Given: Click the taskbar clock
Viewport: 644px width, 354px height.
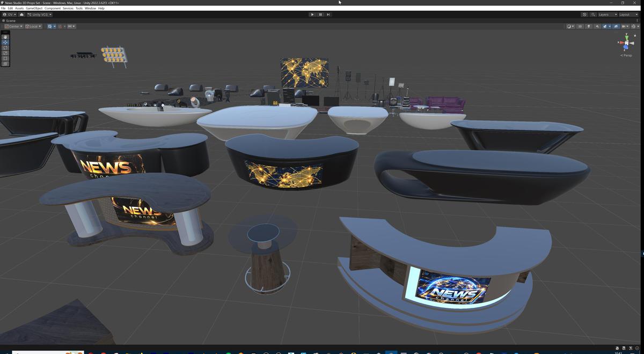Looking at the screenshot, I should click(619, 353).
